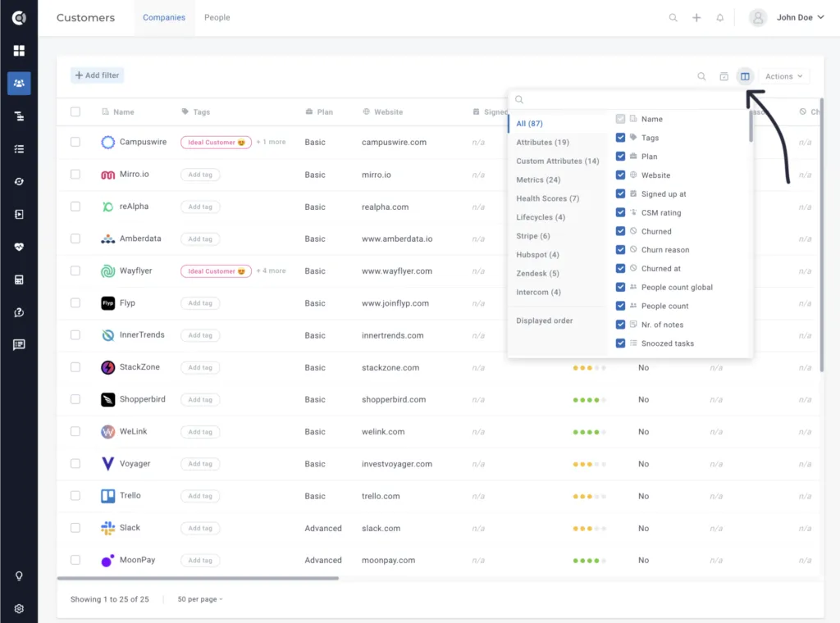Screen dimensions: 840x623
Task: Open the playbook play icon in sidebar
Action: (19, 214)
